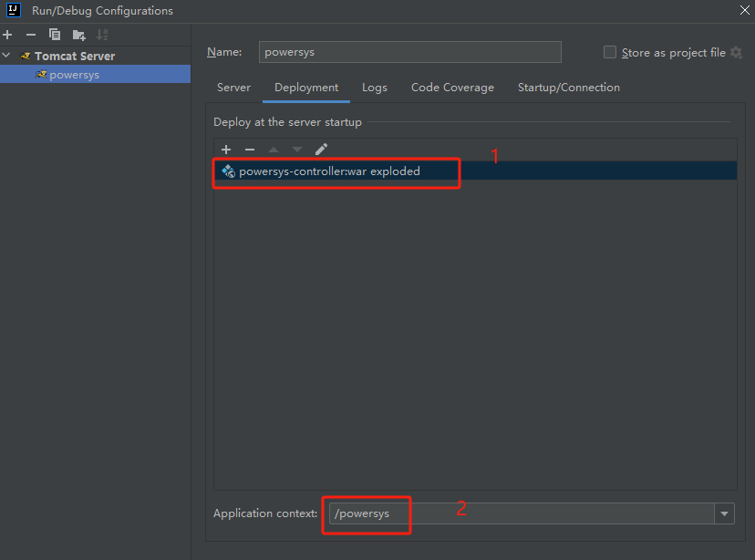Copy the selected configuration

point(55,35)
